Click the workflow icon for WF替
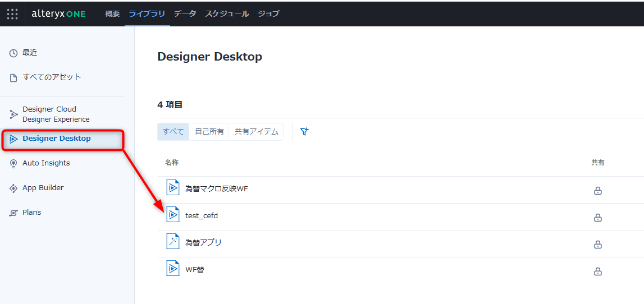The image size is (644, 304). click(x=173, y=269)
